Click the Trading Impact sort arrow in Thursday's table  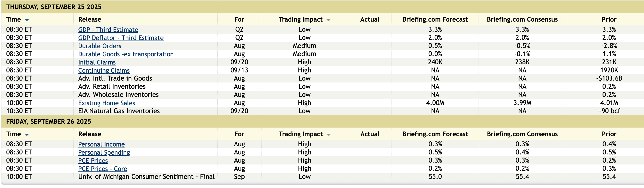(328, 20)
